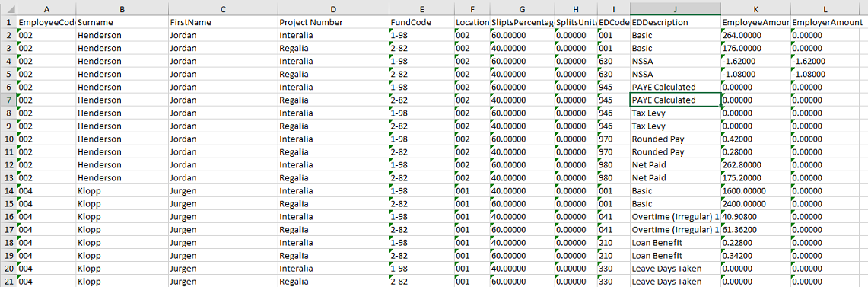The image size is (868, 287).
Task: Click Regalia project cell in row 3
Action: (333, 48)
